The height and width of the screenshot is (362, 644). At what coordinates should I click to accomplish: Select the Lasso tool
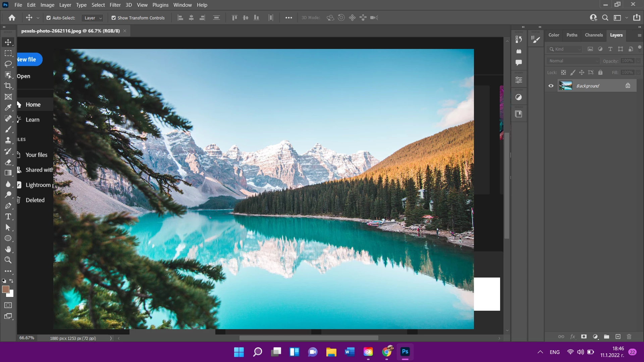click(x=8, y=64)
